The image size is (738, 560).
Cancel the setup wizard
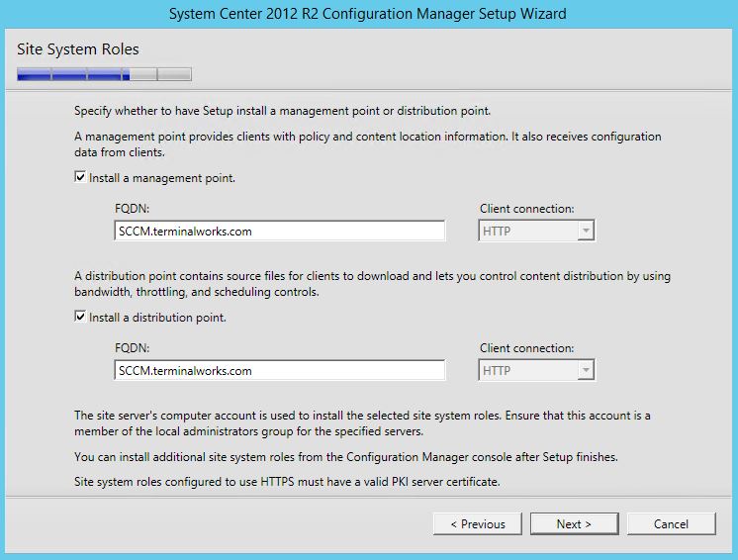[x=671, y=523]
